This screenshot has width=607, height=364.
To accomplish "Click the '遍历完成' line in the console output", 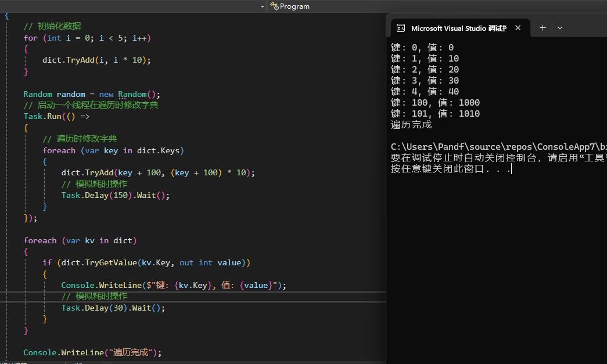I will click(x=411, y=125).
